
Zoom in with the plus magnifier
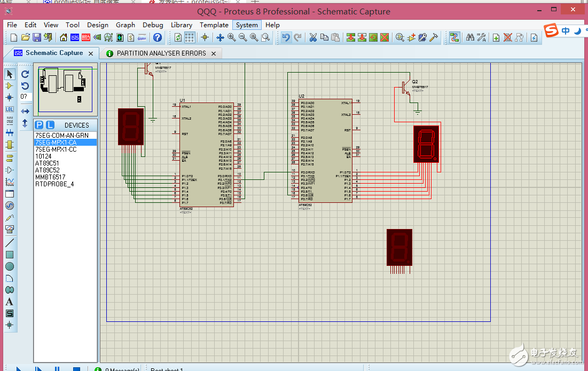[x=231, y=37]
